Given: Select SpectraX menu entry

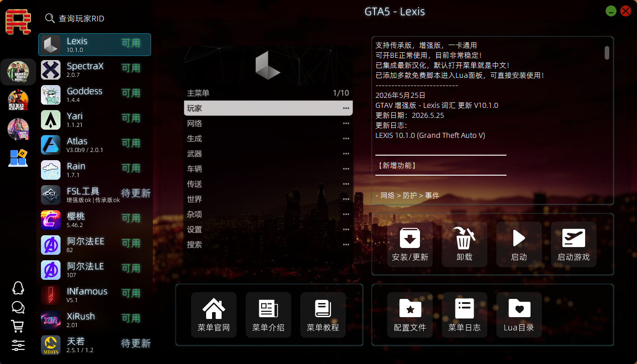Looking at the screenshot, I should tap(95, 70).
